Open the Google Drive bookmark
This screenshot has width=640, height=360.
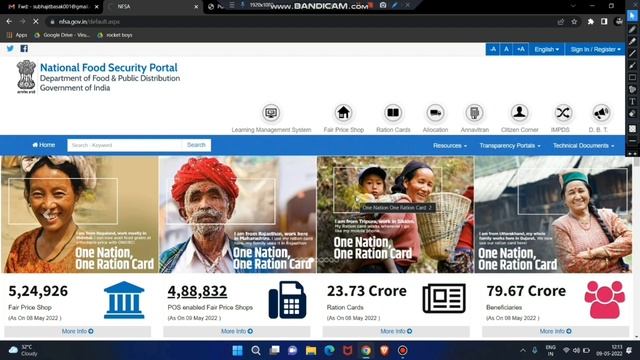click(62, 35)
